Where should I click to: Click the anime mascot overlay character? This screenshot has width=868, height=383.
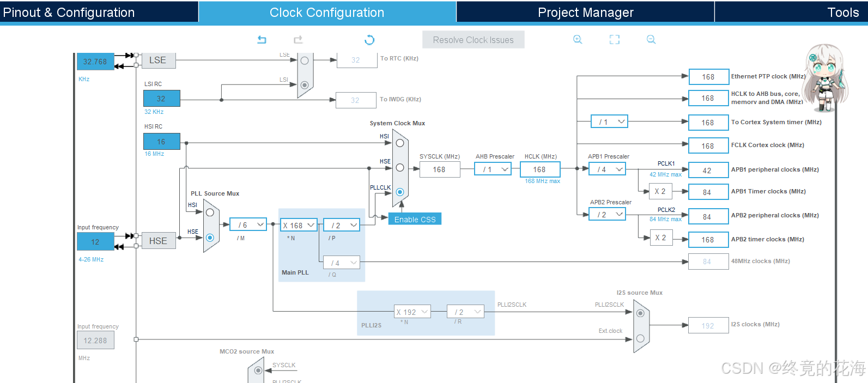(827, 78)
